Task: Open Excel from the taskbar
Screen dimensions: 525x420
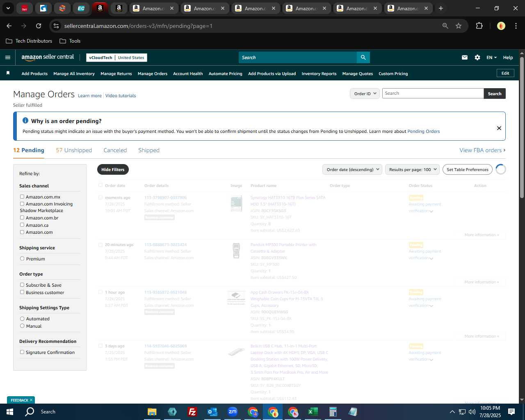Action: pyautogui.click(x=313, y=412)
